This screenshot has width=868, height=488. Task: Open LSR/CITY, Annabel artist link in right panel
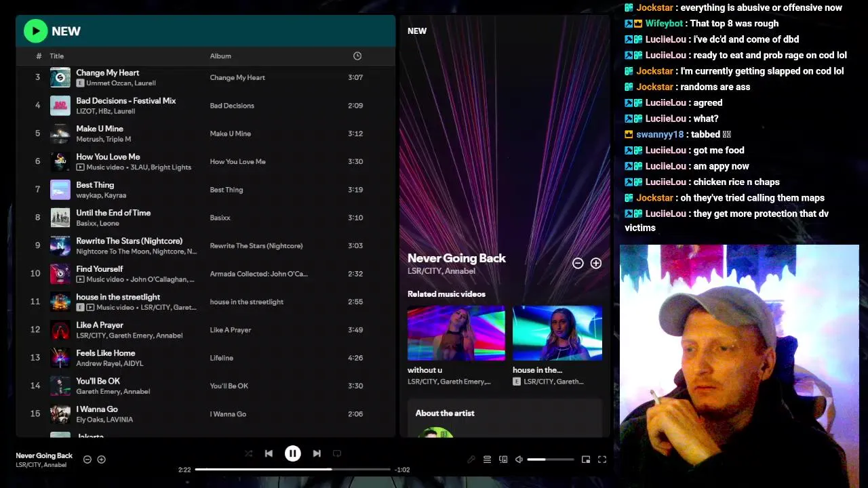pyautogui.click(x=441, y=271)
